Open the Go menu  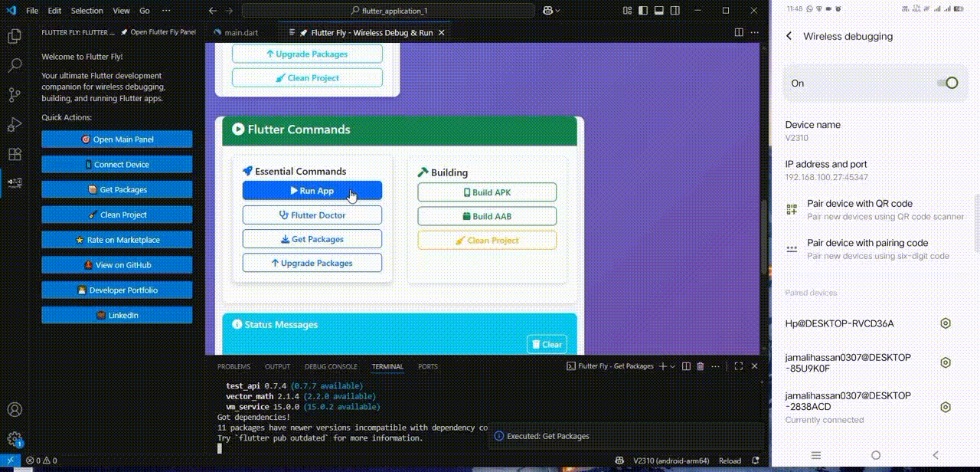145,11
